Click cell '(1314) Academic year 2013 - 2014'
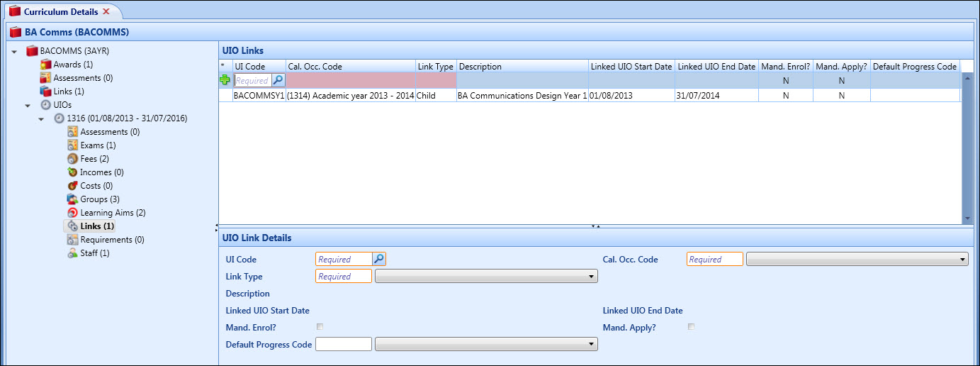This screenshot has width=980, height=366. [x=351, y=95]
